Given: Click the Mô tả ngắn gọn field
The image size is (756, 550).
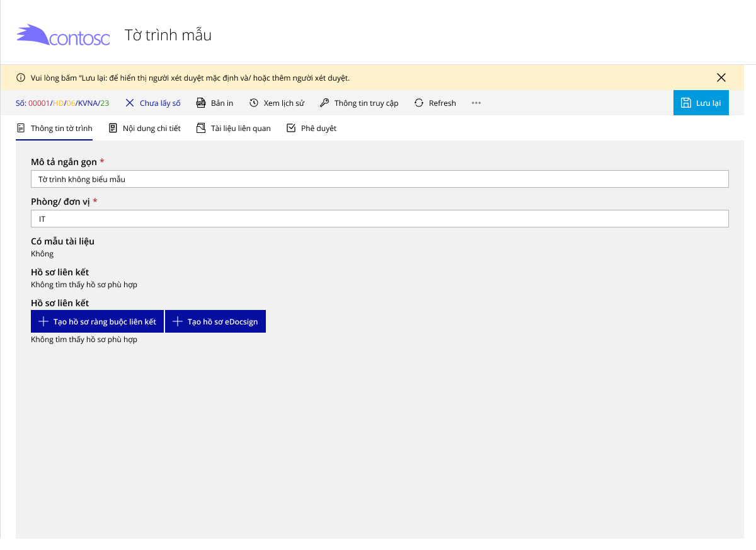Looking at the screenshot, I should [x=379, y=180].
